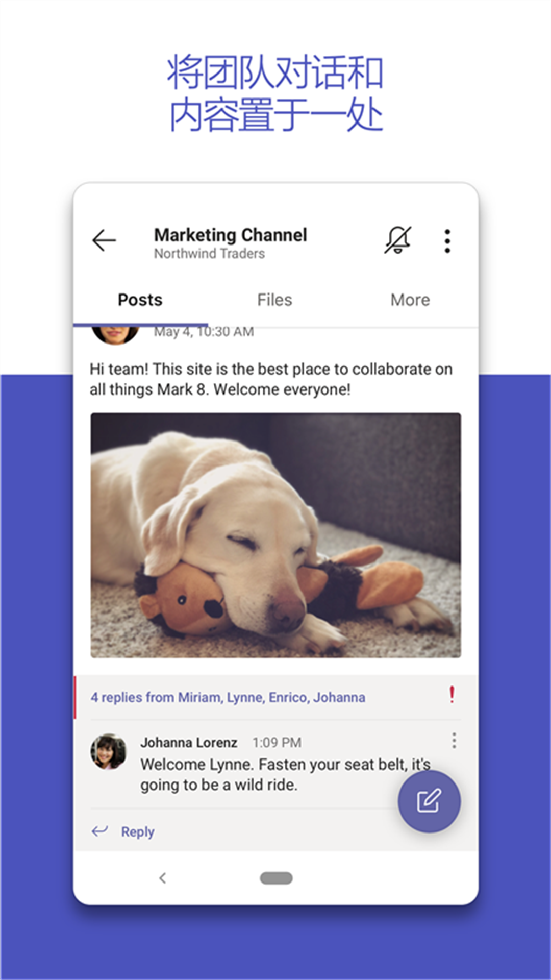Open the channel three-dot overflow menu

[447, 241]
